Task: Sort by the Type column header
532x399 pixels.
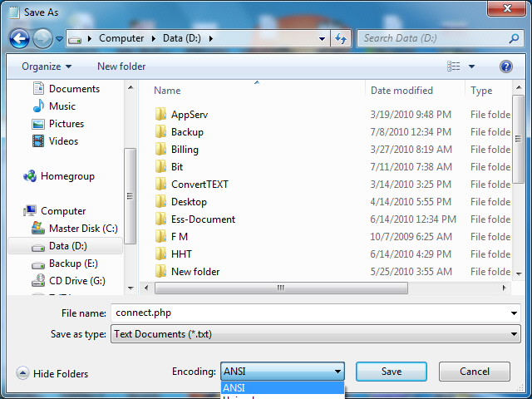Action: (481, 91)
